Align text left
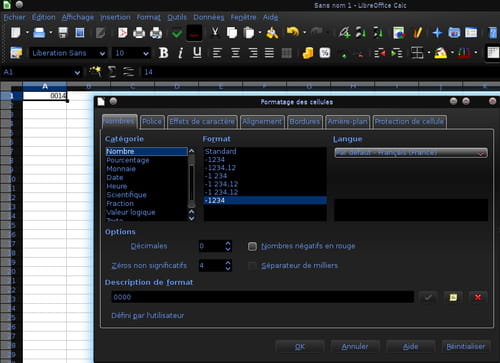Screen dimensions: 500x363 217,53
